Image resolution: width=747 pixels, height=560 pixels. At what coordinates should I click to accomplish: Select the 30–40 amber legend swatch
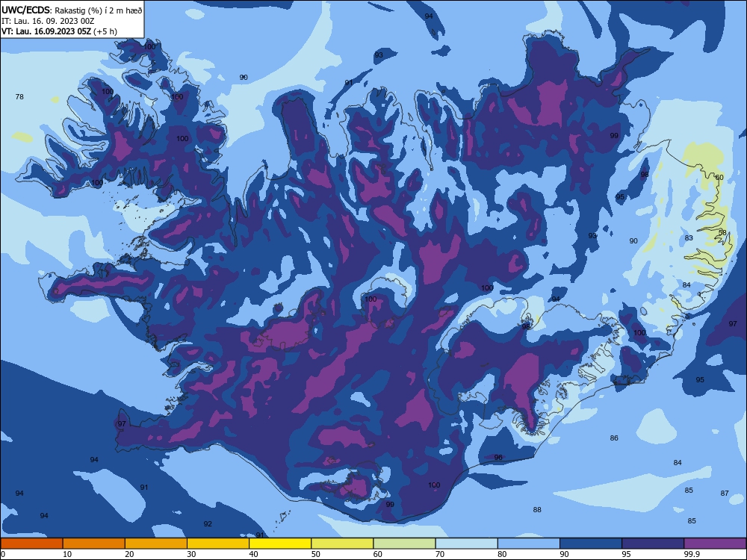218,544
